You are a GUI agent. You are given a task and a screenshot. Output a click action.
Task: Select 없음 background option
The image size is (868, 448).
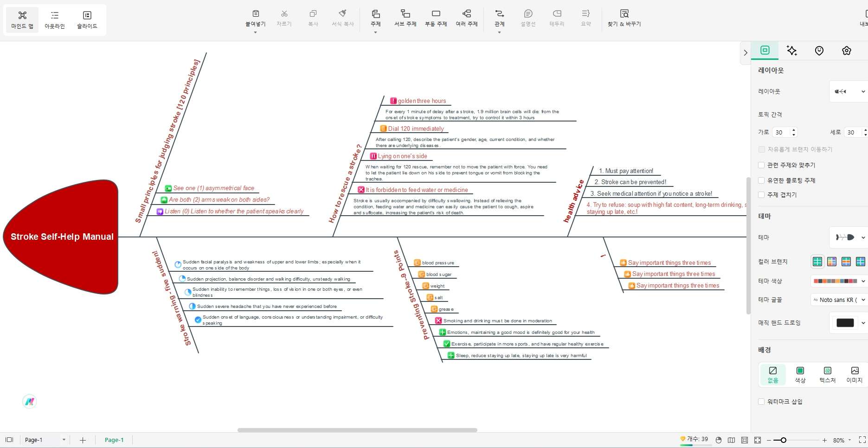773,375
